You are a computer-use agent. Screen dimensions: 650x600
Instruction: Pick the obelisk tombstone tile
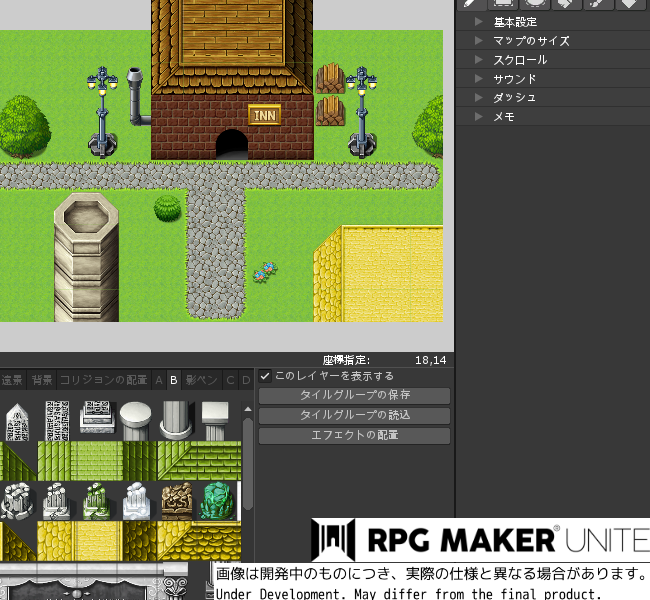pos(17,421)
